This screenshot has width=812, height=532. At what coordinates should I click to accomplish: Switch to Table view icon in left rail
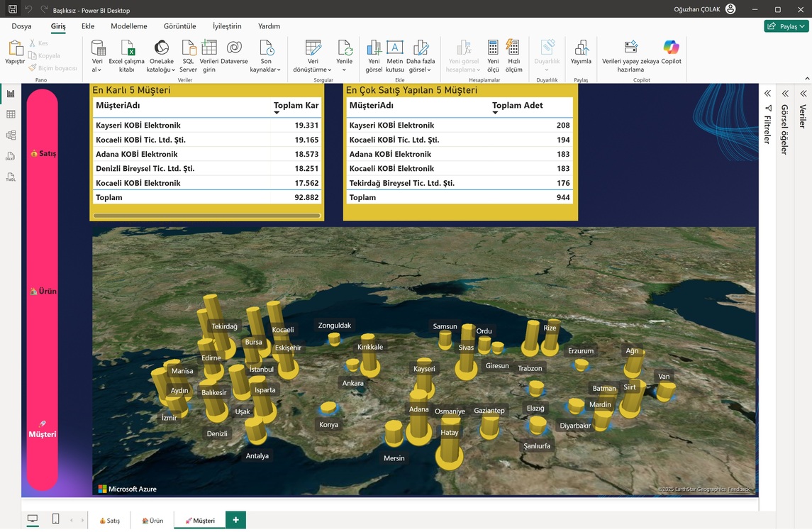pos(11,114)
